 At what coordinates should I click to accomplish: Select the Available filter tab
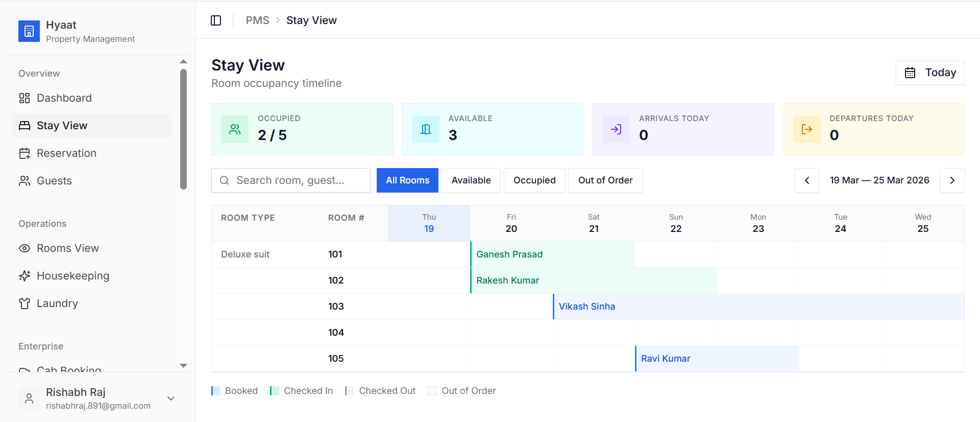pos(471,180)
